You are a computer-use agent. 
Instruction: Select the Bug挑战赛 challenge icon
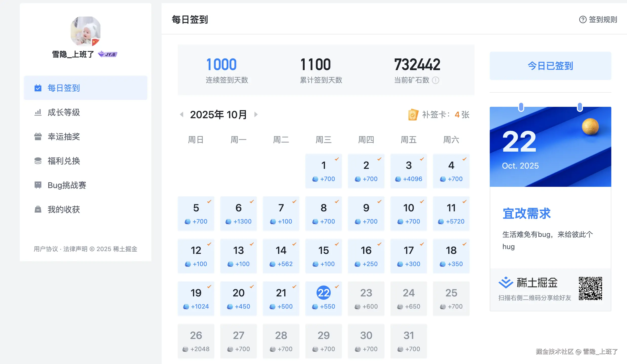(x=37, y=185)
